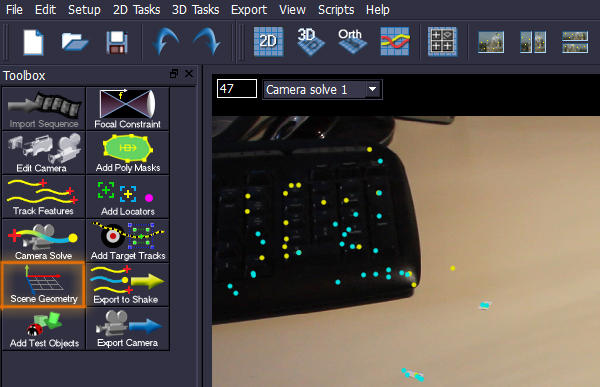The image size is (600, 387).
Task: Toggle the Orth orthographic view
Action: (352, 41)
